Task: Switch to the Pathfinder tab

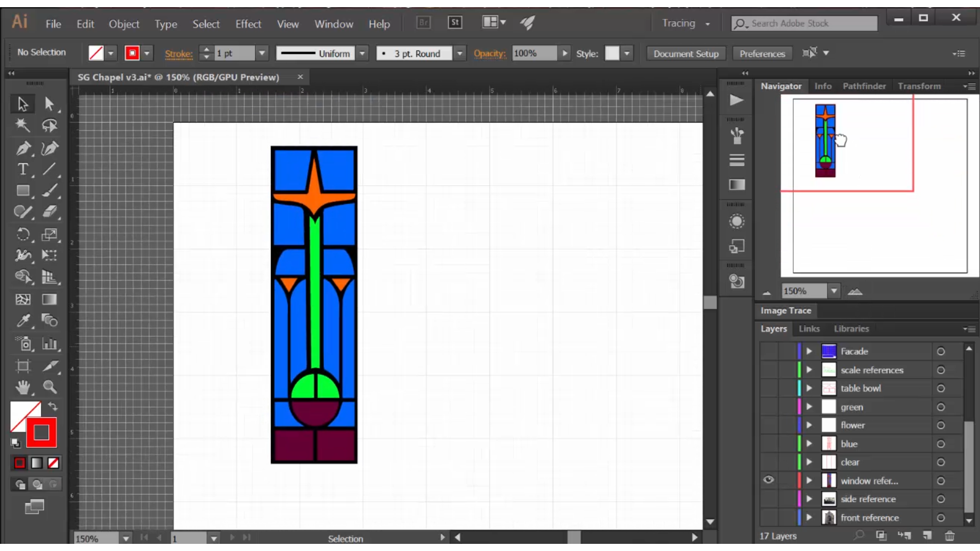Action: (x=864, y=86)
